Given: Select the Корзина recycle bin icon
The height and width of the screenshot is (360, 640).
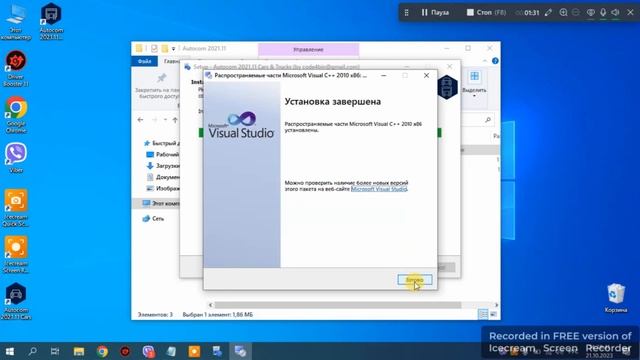Looking at the screenshot, I should click(x=616, y=298).
